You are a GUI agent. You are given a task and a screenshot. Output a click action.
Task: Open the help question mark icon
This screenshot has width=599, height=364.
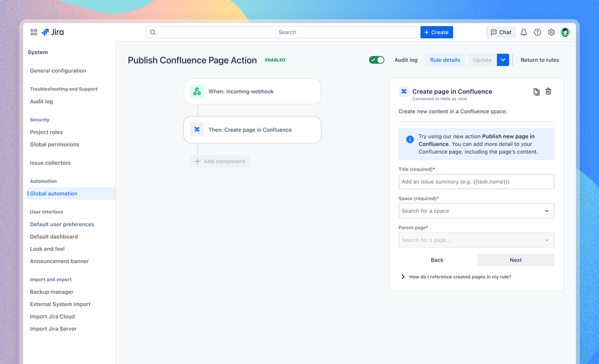point(537,32)
